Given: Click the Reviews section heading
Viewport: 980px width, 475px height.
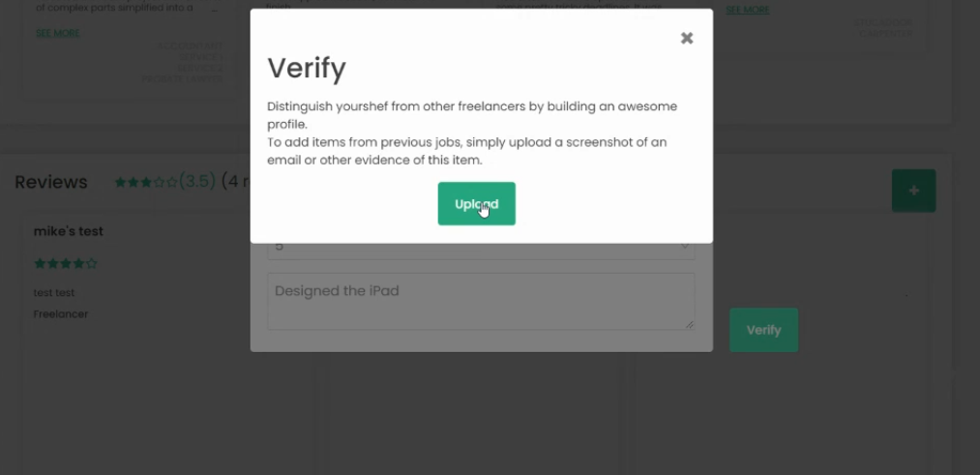Looking at the screenshot, I should point(50,182).
